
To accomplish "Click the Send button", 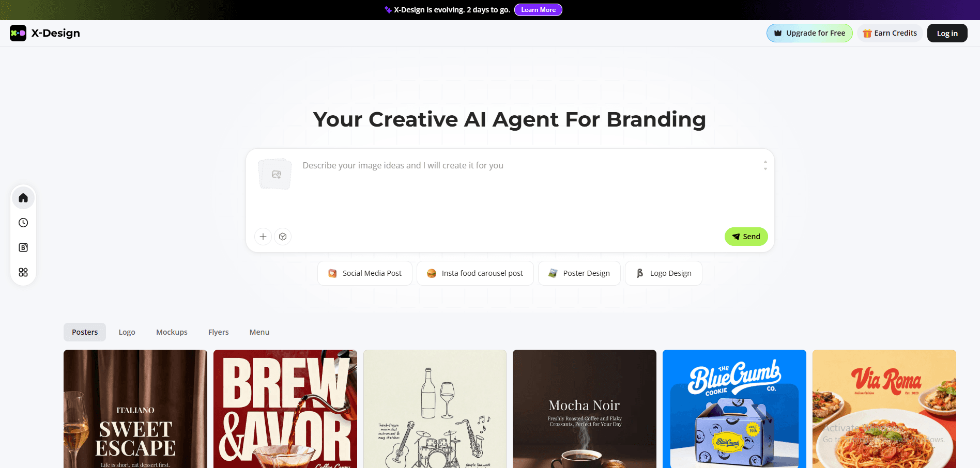I will (x=746, y=237).
